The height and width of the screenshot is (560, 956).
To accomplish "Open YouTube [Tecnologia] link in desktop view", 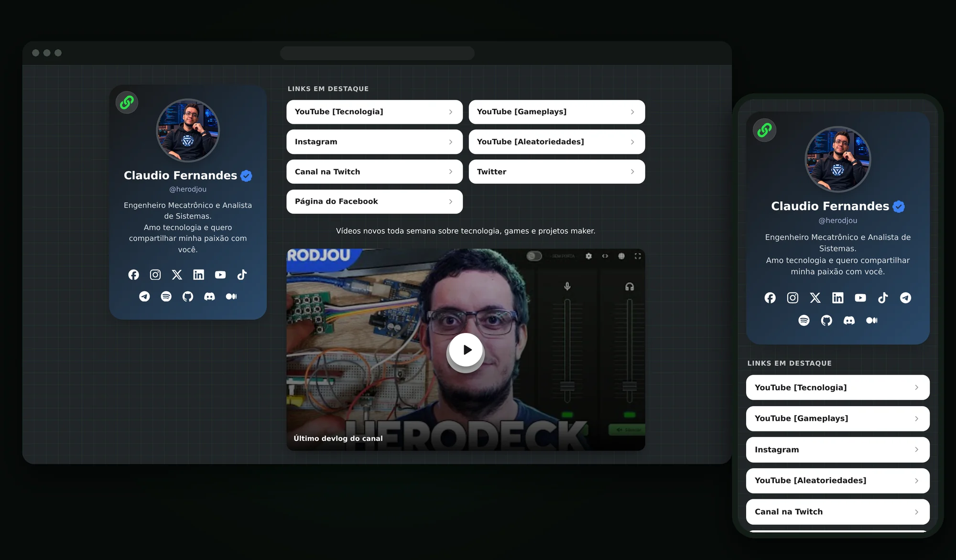I will click(x=374, y=112).
